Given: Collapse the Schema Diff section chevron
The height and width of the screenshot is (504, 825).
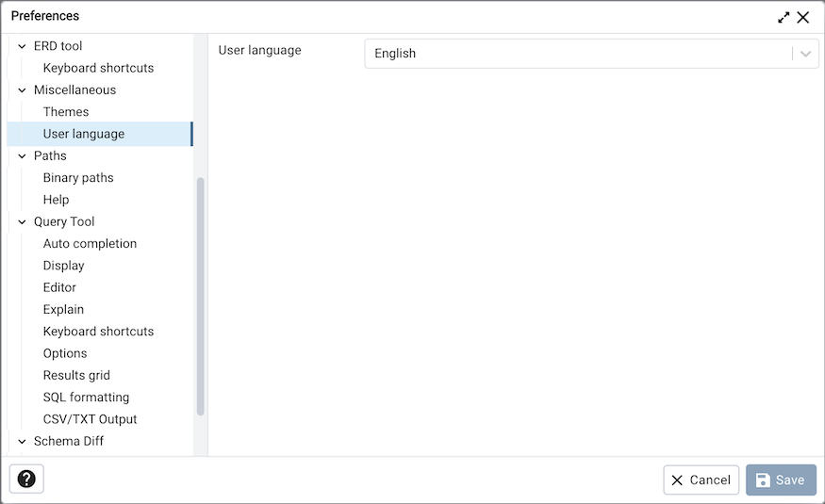Looking at the screenshot, I should pos(22,442).
